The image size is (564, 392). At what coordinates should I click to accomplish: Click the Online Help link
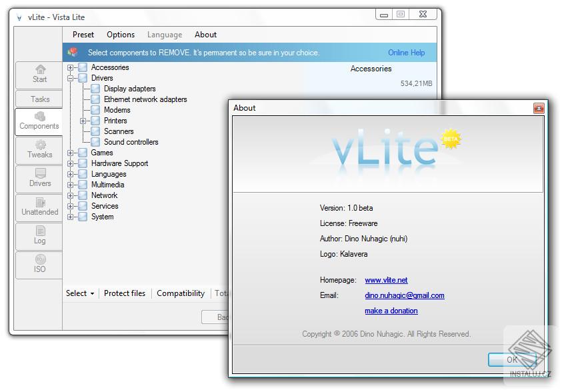tap(406, 53)
